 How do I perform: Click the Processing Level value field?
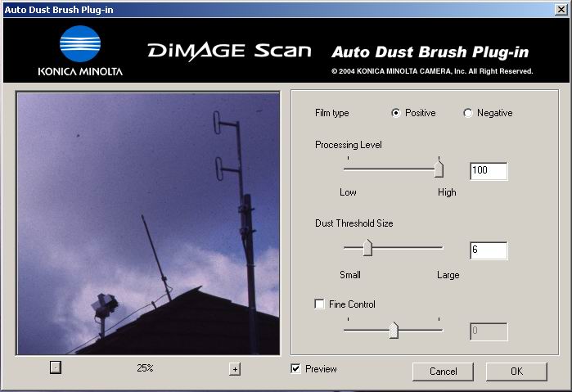pos(489,171)
